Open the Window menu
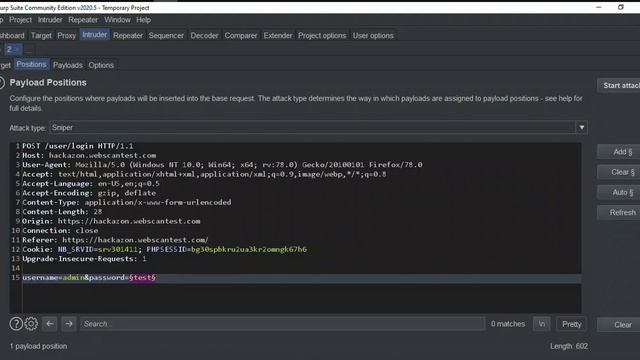This screenshot has width=640, height=360. [117, 20]
